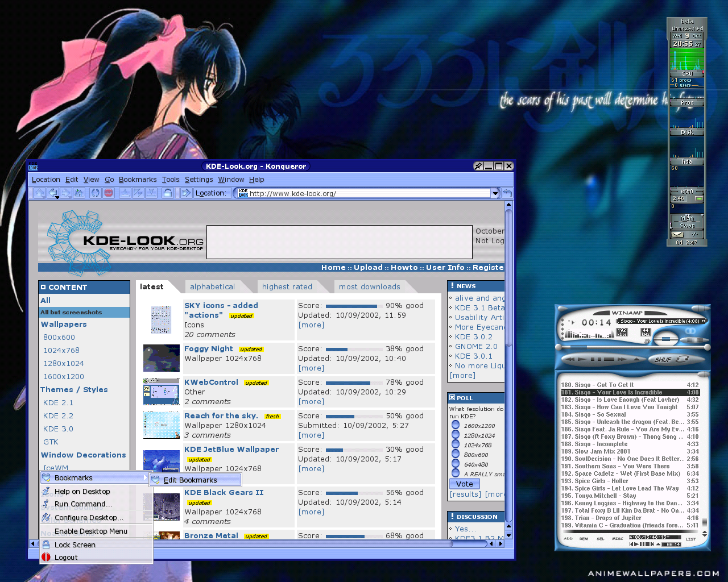Select the 1280x1024 poll radio button
This screenshot has width=728, height=582.
456,434
